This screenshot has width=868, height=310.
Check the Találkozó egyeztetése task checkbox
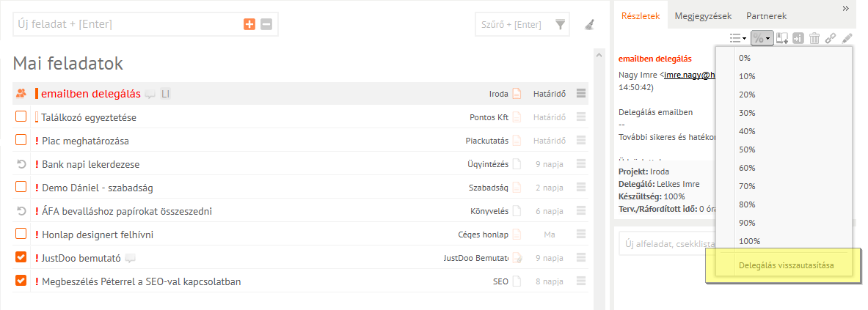tap(21, 117)
